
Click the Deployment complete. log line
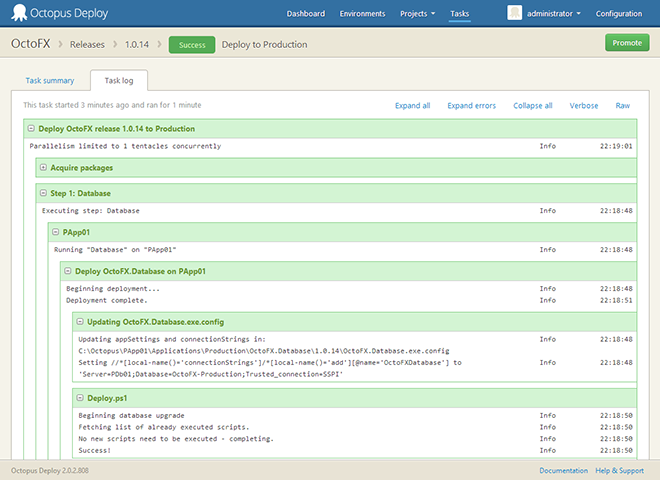coord(106,300)
